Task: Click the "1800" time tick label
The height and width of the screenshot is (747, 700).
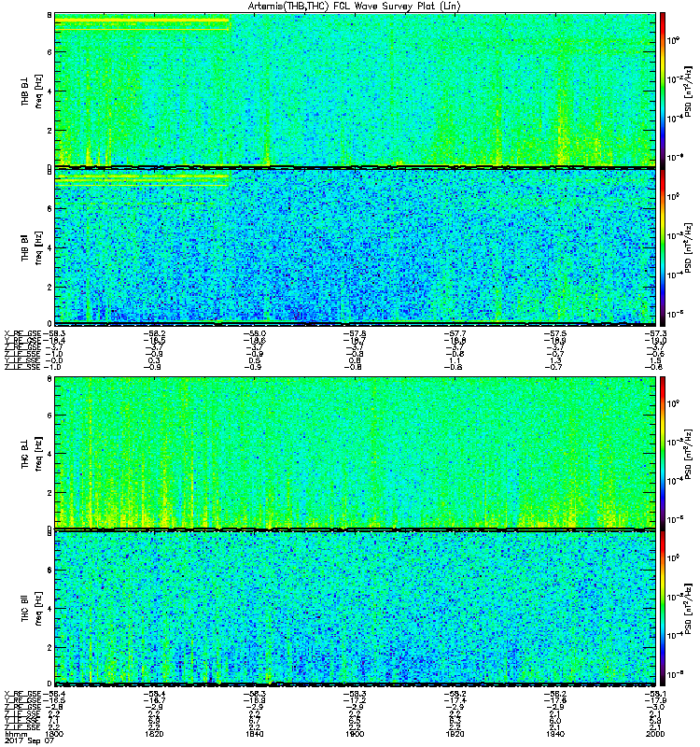Action: [x=53, y=734]
